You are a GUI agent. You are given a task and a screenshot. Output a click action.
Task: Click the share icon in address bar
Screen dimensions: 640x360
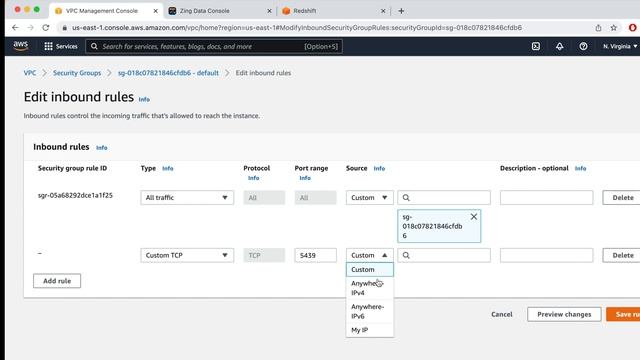pyautogui.click(x=598, y=28)
